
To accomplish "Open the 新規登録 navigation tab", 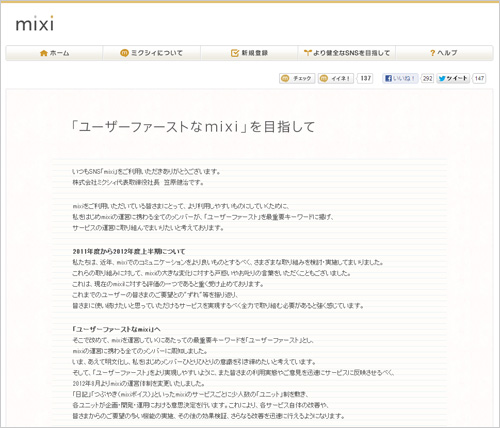I will [x=249, y=53].
